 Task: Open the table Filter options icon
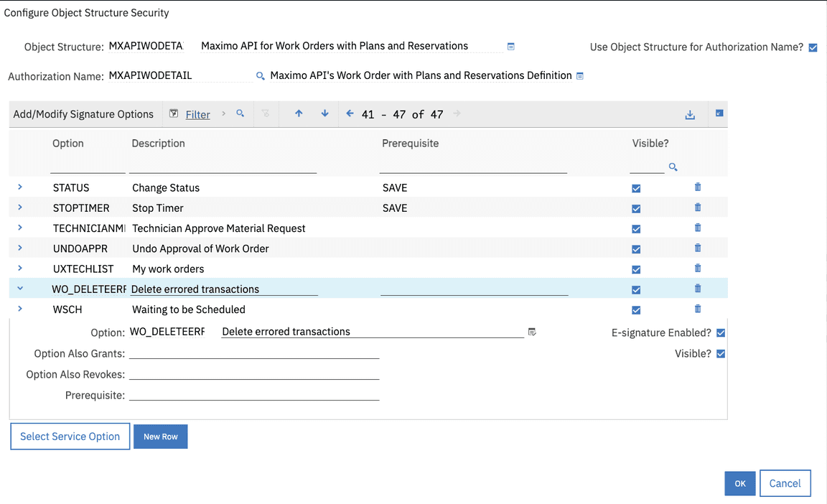(x=173, y=113)
